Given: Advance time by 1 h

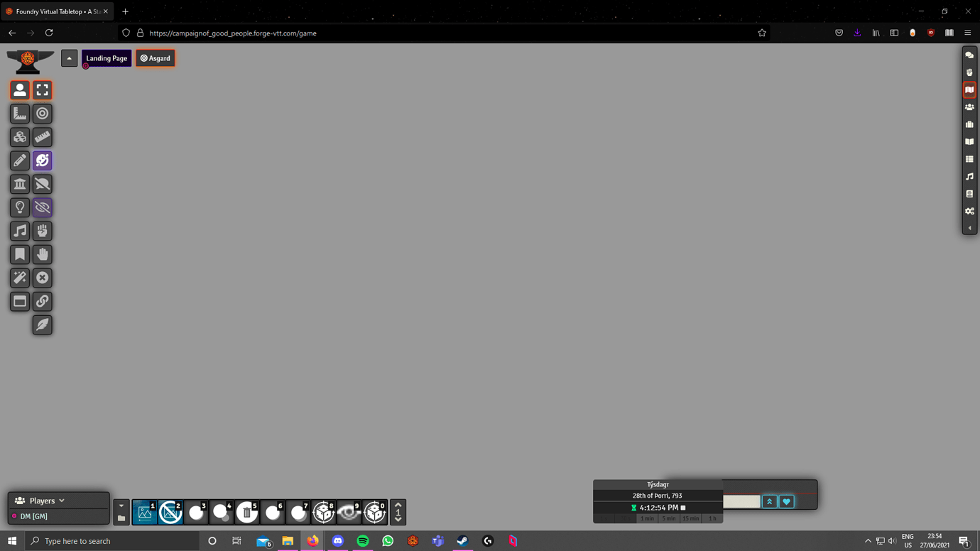Looking at the screenshot, I should (x=712, y=518).
